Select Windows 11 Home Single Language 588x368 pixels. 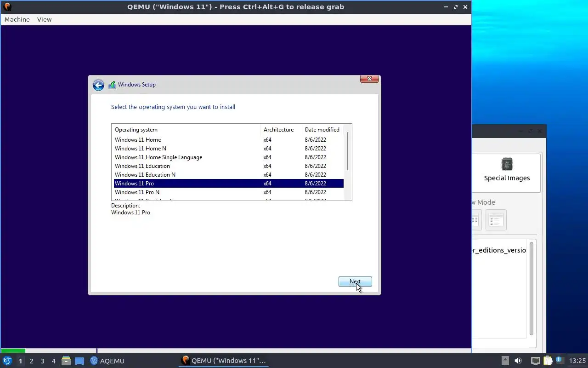[x=228, y=157]
